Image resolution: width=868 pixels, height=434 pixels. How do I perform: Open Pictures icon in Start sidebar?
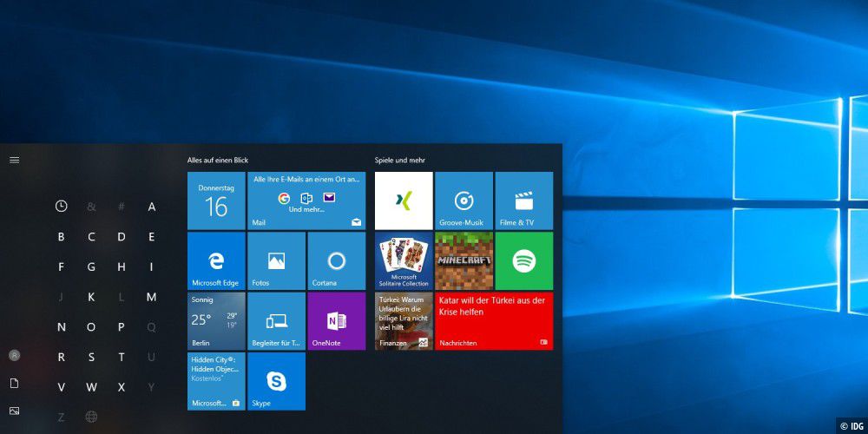14,411
